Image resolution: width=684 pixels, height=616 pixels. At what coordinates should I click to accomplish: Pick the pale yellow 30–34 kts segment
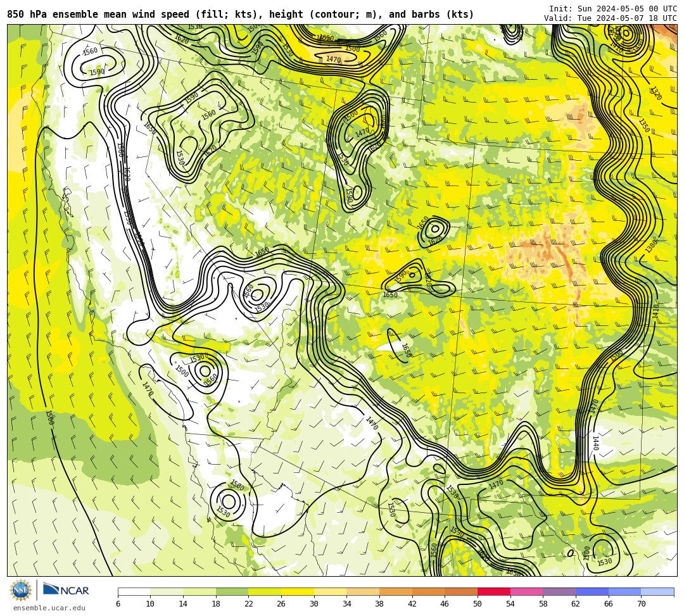pyautogui.click(x=330, y=591)
